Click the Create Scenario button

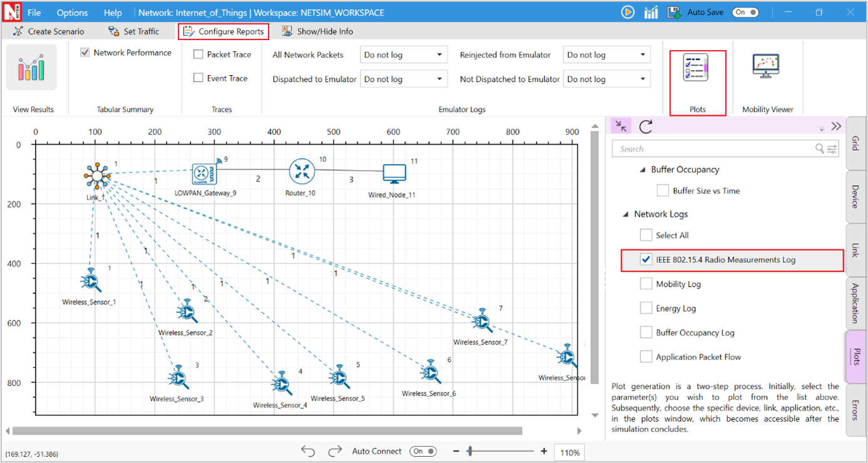[49, 31]
